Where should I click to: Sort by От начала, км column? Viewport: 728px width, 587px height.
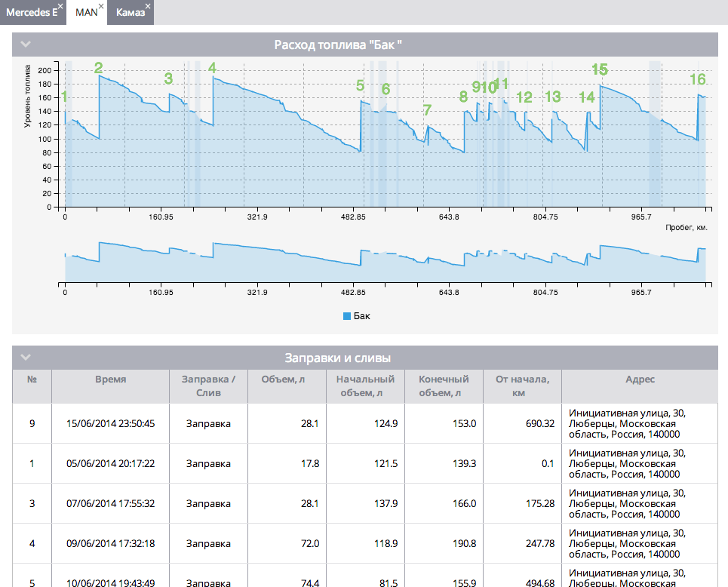[522, 386]
